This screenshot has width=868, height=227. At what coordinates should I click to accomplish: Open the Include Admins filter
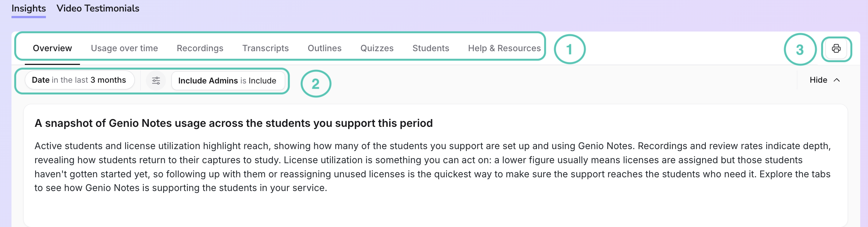pos(228,80)
